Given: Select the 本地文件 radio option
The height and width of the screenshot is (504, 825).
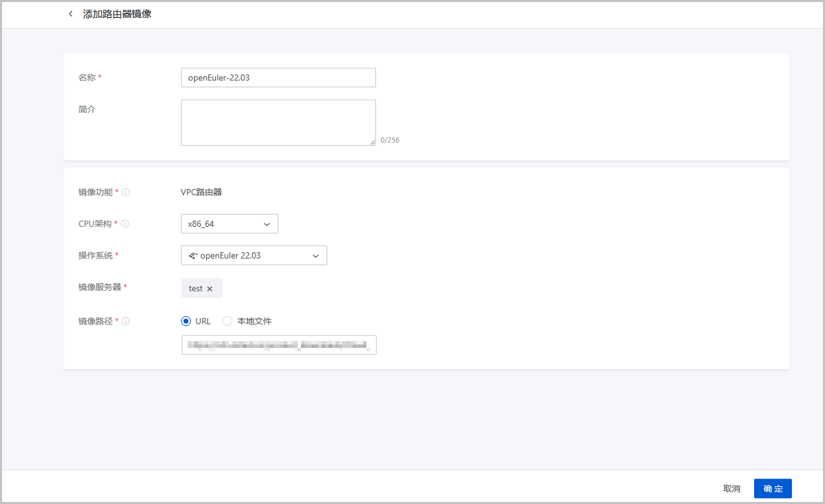Looking at the screenshot, I should (x=228, y=321).
